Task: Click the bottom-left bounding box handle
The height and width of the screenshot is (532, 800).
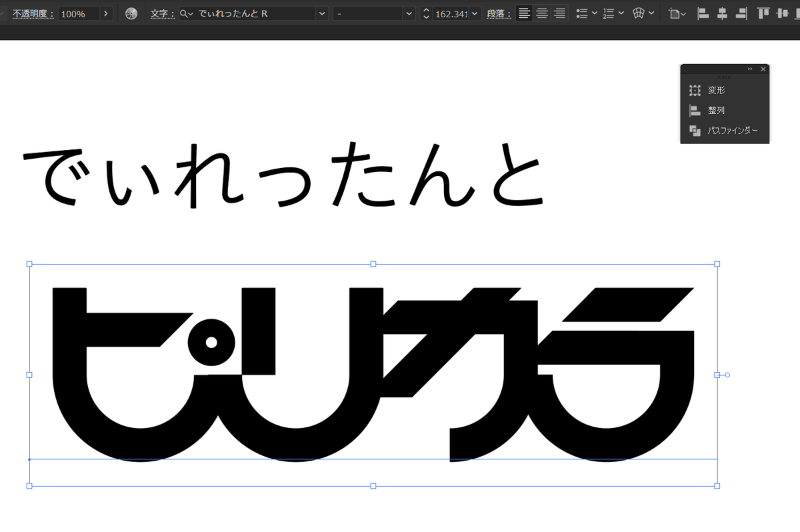Action: 29,486
